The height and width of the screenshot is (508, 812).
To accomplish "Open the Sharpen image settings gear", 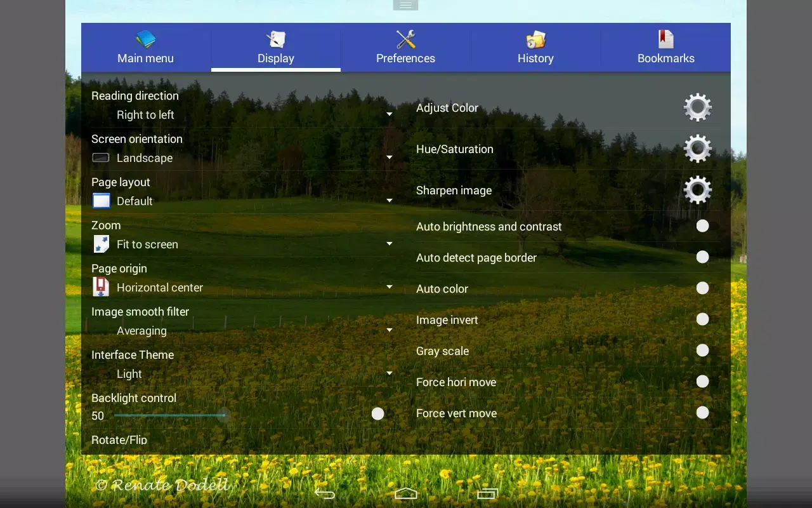I will 697,189.
